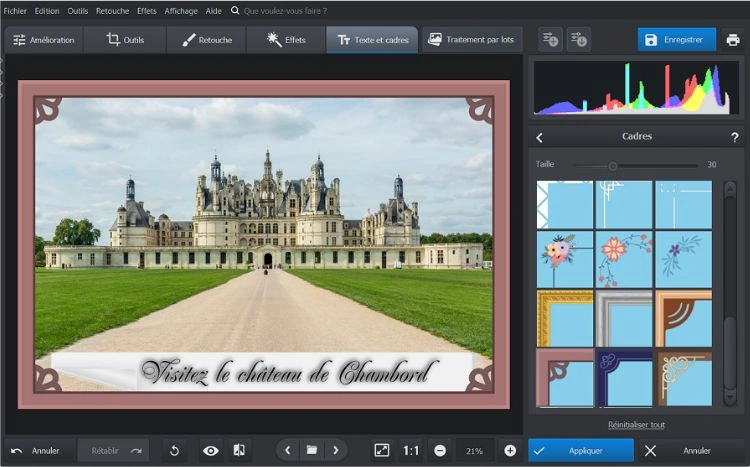
Task: Click the color histogram display
Action: click(636, 88)
